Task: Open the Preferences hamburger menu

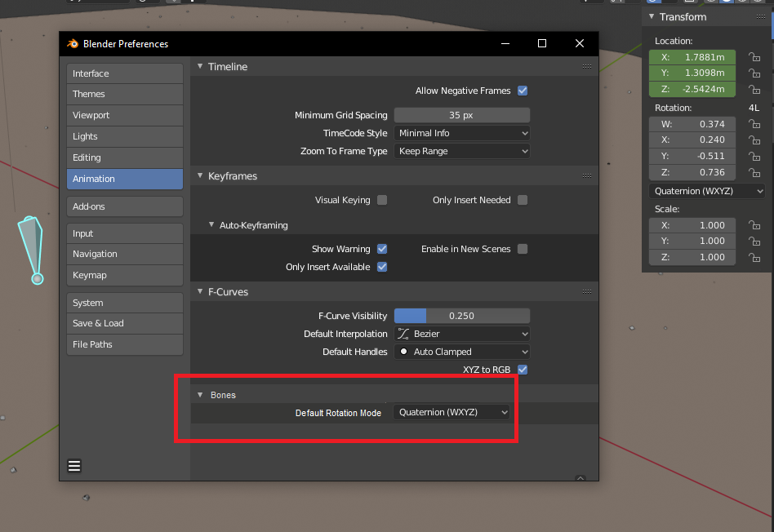Action: [x=74, y=466]
